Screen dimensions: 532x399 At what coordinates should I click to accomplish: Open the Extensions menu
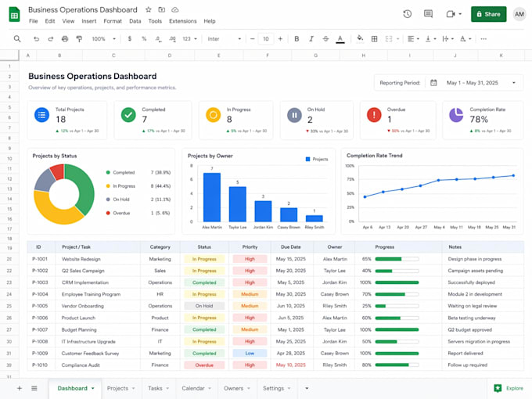(183, 21)
